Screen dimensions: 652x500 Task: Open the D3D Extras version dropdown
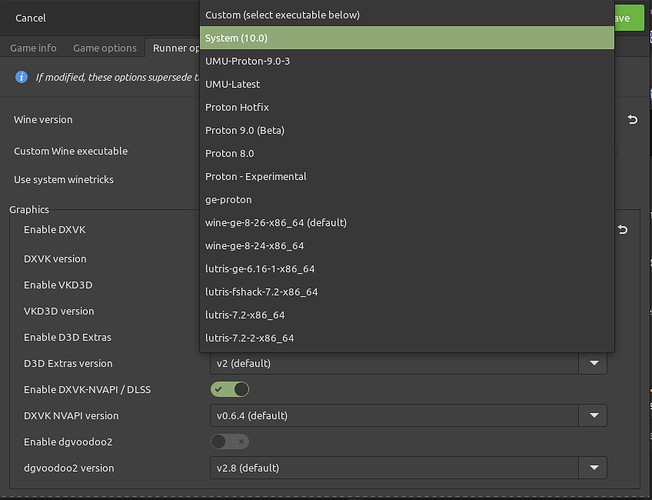pos(408,364)
